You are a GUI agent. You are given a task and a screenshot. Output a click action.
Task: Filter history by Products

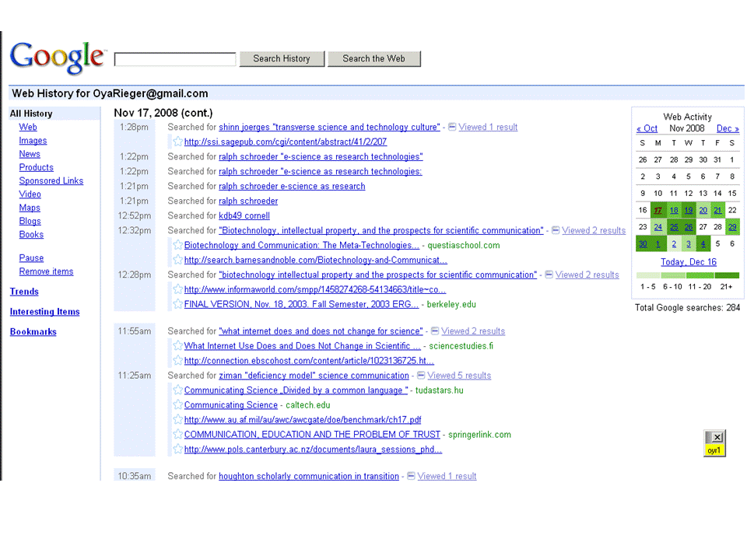click(37, 167)
